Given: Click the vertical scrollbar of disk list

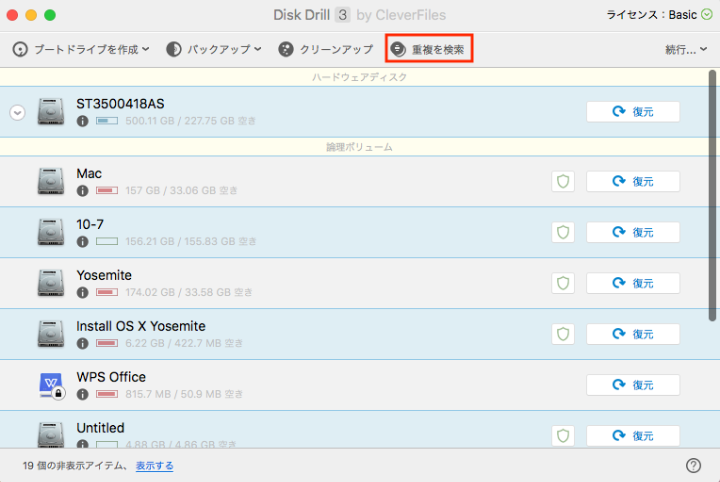Looking at the screenshot, I should coord(712,196).
